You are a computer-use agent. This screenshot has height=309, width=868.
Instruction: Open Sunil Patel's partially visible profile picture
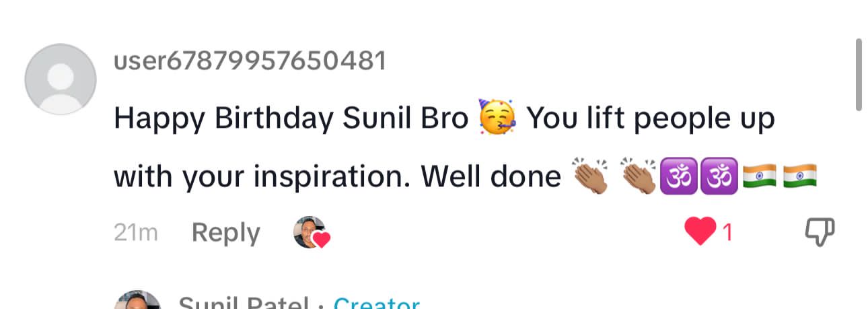(137, 302)
